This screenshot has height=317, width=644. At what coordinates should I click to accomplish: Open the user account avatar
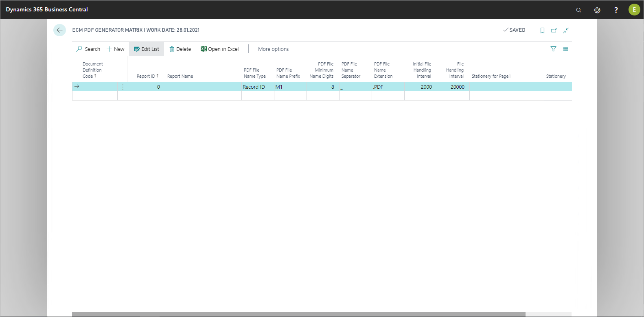coord(634,10)
